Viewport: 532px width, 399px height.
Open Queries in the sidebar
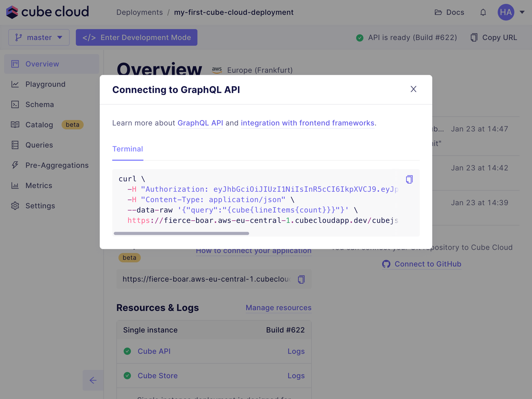tap(52, 145)
